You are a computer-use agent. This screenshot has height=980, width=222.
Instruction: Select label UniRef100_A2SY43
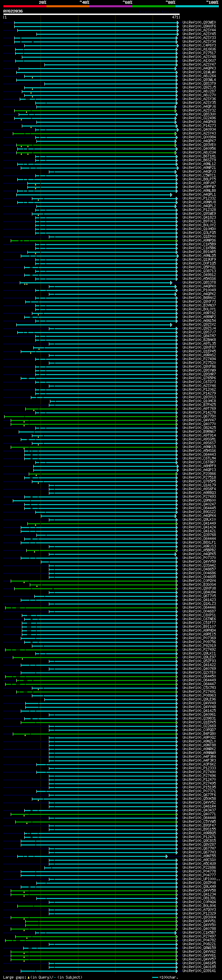pyautogui.click(x=199, y=133)
